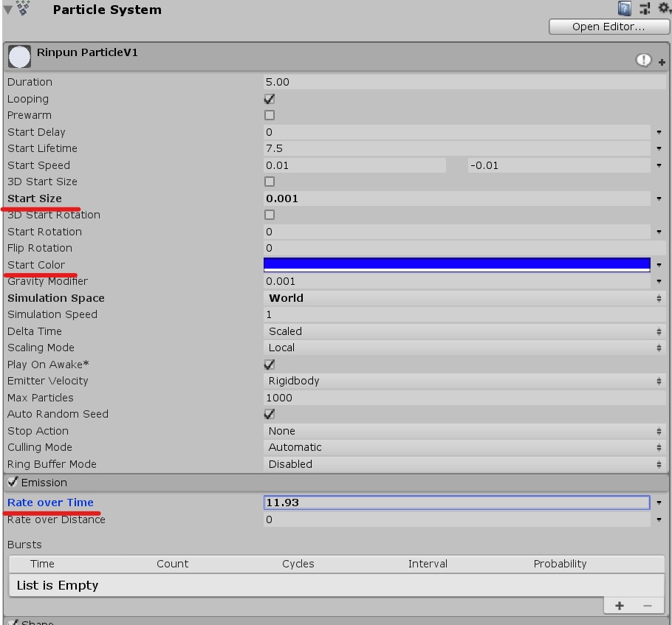Image resolution: width=672 pixels, height=625 pixels.
Task: Click the Flip Rotation value field
Action: [465, 248]
